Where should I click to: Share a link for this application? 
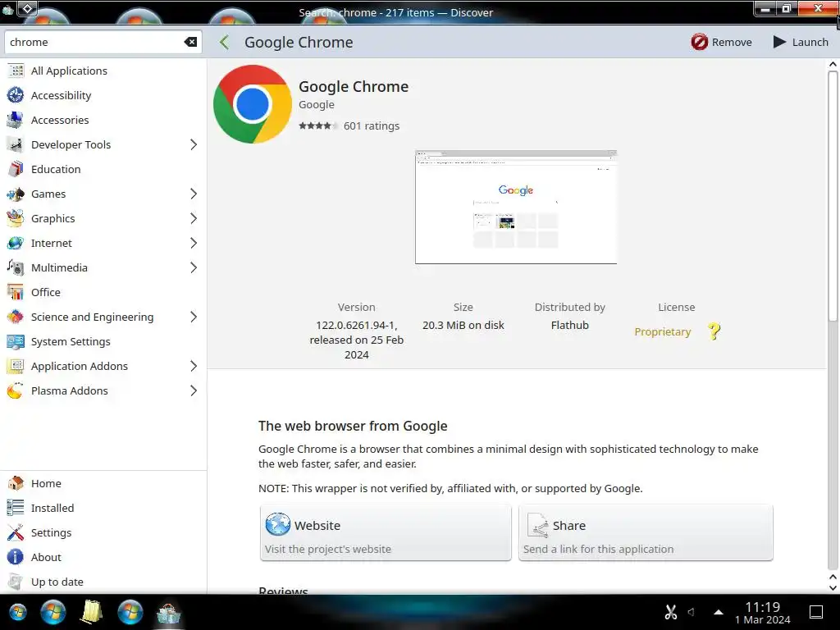coord(646,533)
